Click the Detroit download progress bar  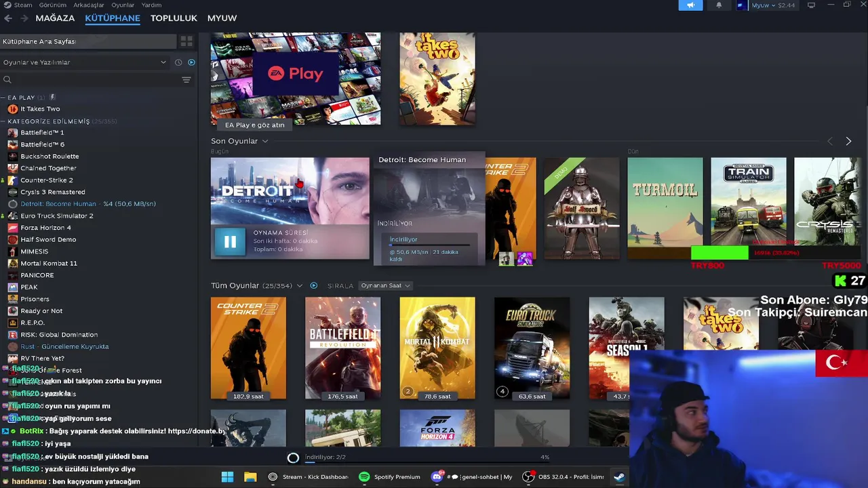click(430, 245)
